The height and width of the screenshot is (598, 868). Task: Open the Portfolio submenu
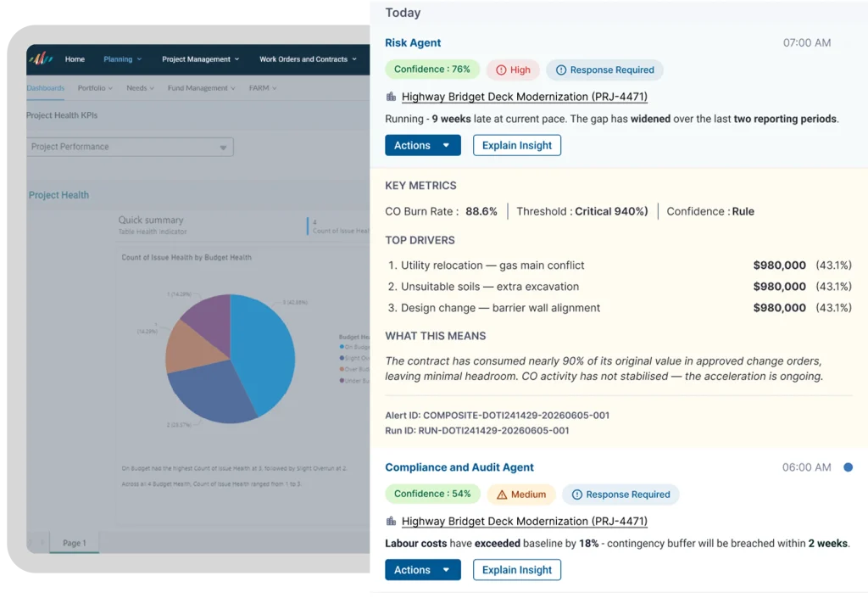tap(95, 88)
